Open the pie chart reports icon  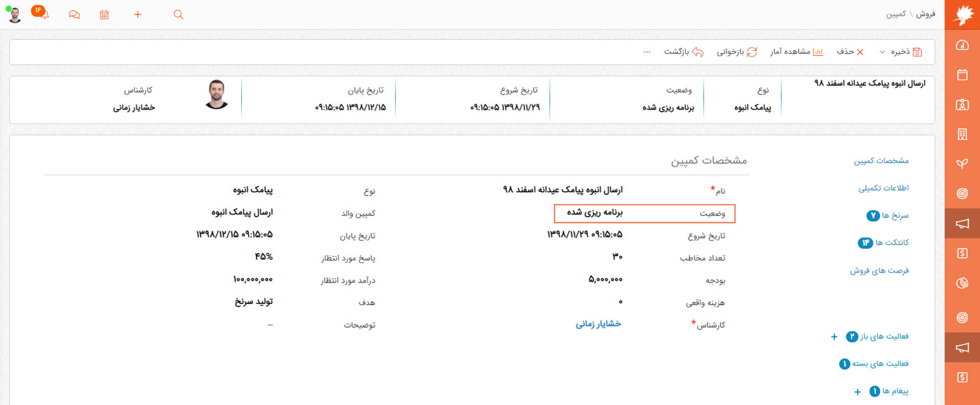click(x=962, y=283)
